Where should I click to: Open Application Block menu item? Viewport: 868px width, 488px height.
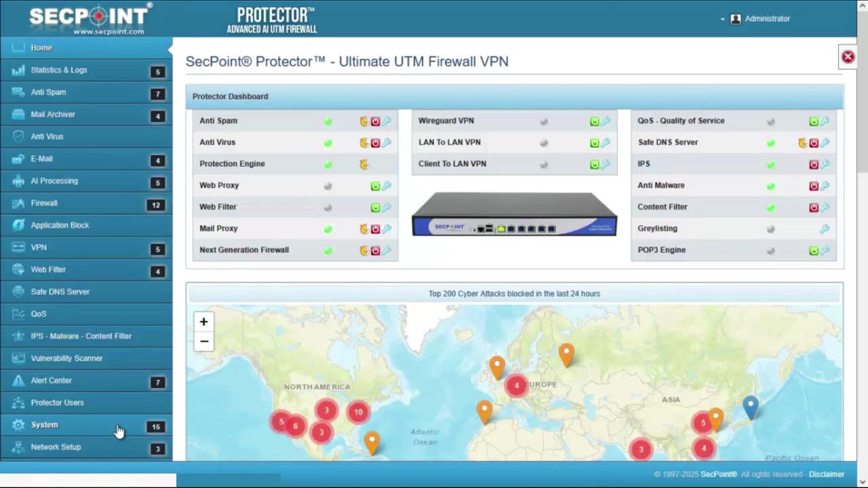pyautogui.click(x=86, y=225)
